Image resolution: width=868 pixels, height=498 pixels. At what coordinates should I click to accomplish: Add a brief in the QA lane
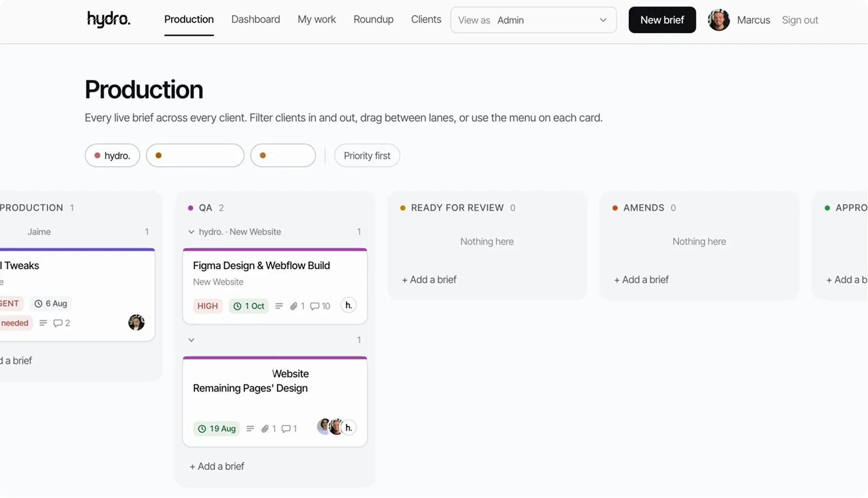[217, 467]
